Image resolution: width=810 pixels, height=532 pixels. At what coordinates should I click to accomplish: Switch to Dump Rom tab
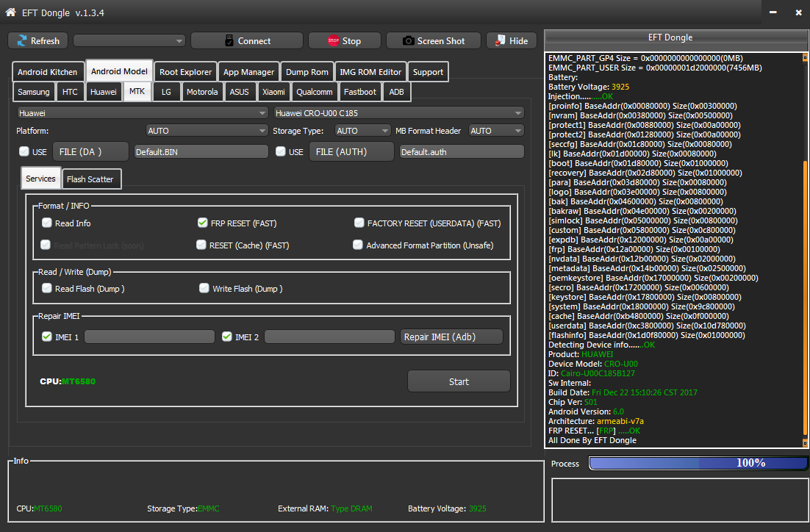tap(307, 72)
